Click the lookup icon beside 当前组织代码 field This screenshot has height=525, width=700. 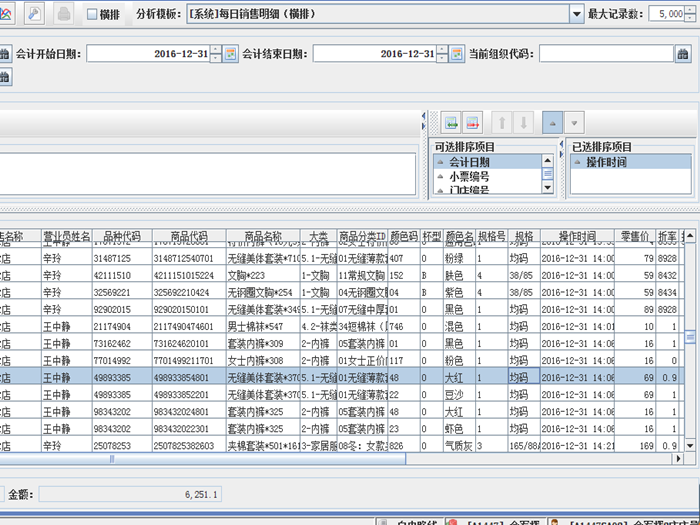point(685,54)
